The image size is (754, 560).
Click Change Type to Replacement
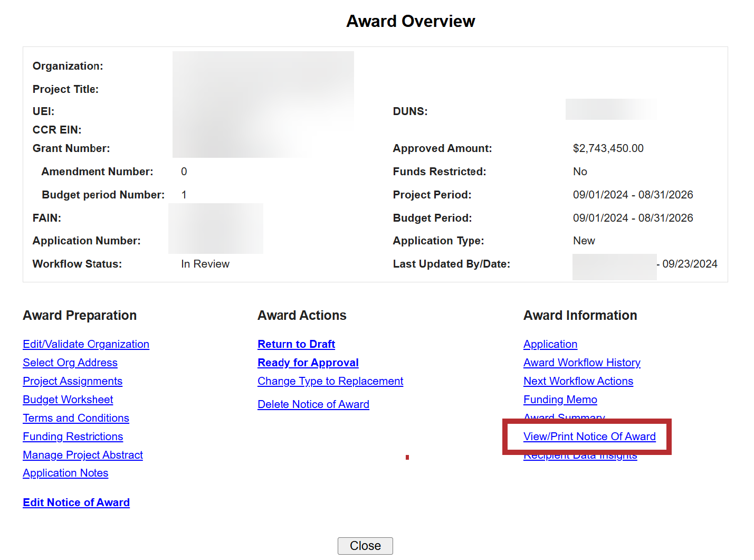pos(330,381)
